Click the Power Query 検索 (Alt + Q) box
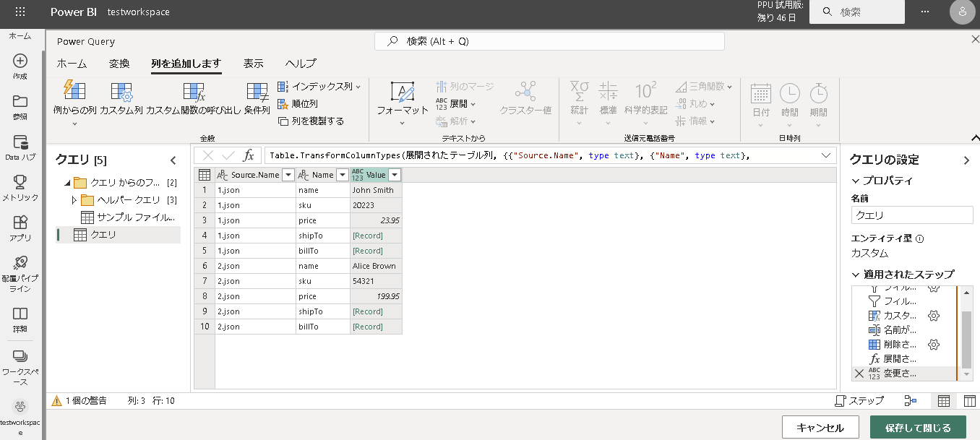The height and width of the screenshot is (440, 980). 549,41
